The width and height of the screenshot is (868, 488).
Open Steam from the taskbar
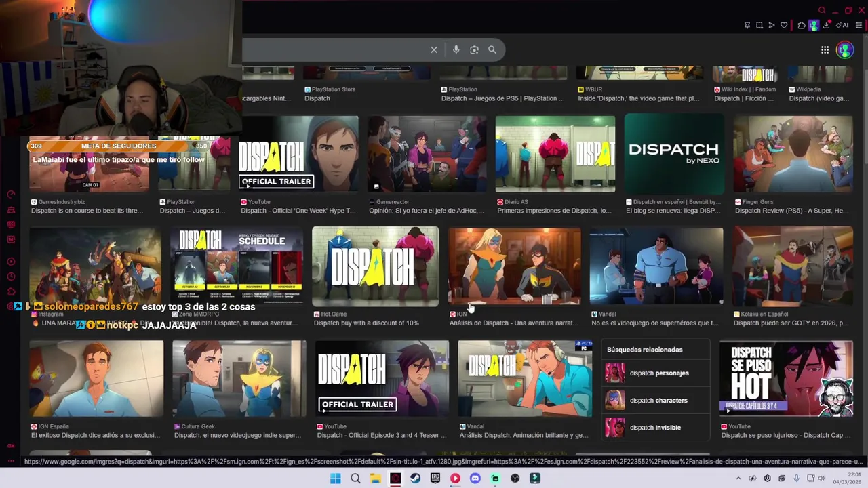415,479
